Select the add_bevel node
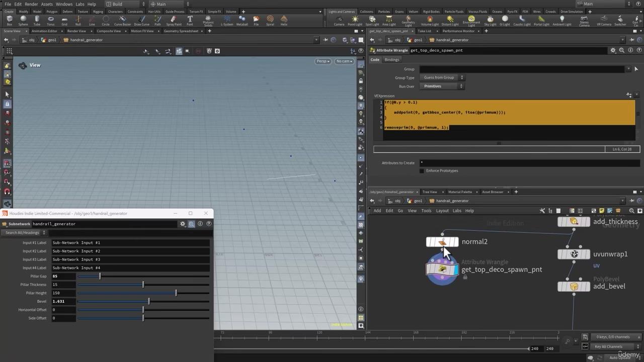This screenshot has height=362, width=644. 574,287
